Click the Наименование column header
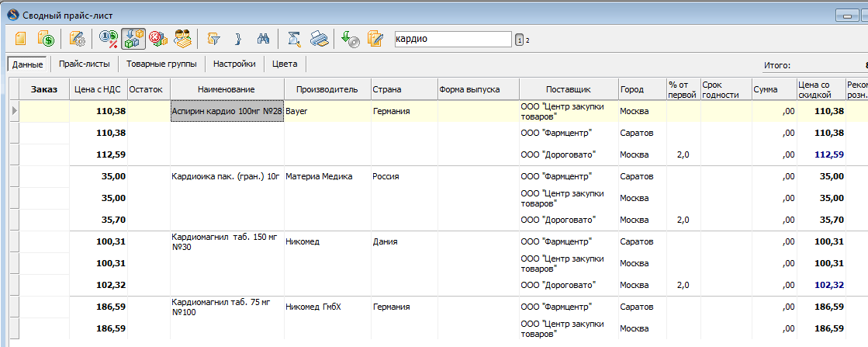The height and width of the screenshot is (347, 868). click(x=227, y=89)
